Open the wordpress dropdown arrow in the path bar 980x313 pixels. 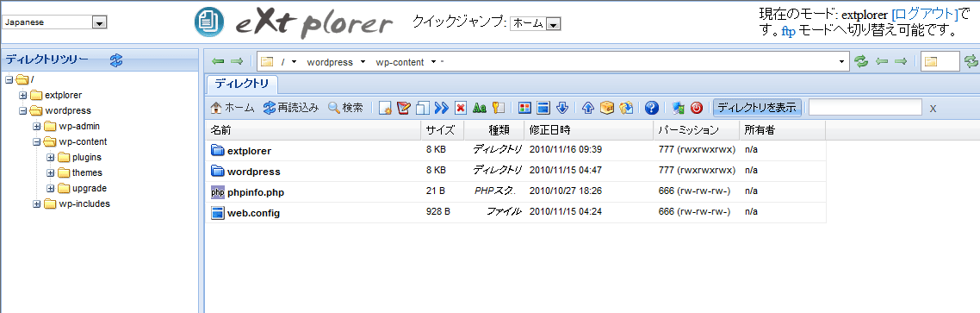click(x=363, y=62)
